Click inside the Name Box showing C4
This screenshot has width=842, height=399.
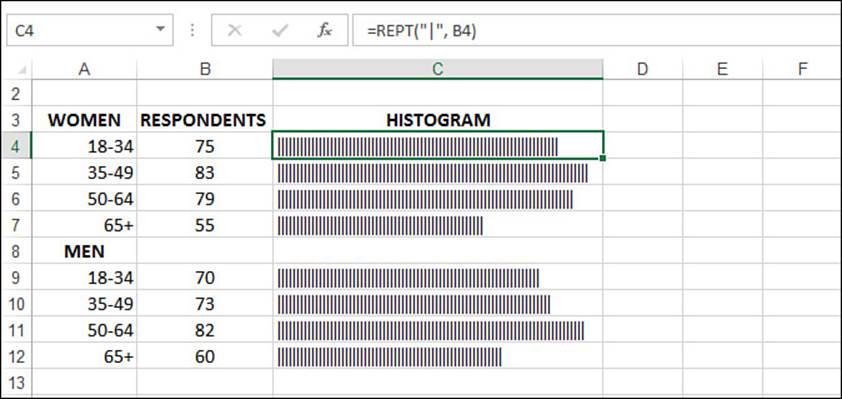point(90,30)
